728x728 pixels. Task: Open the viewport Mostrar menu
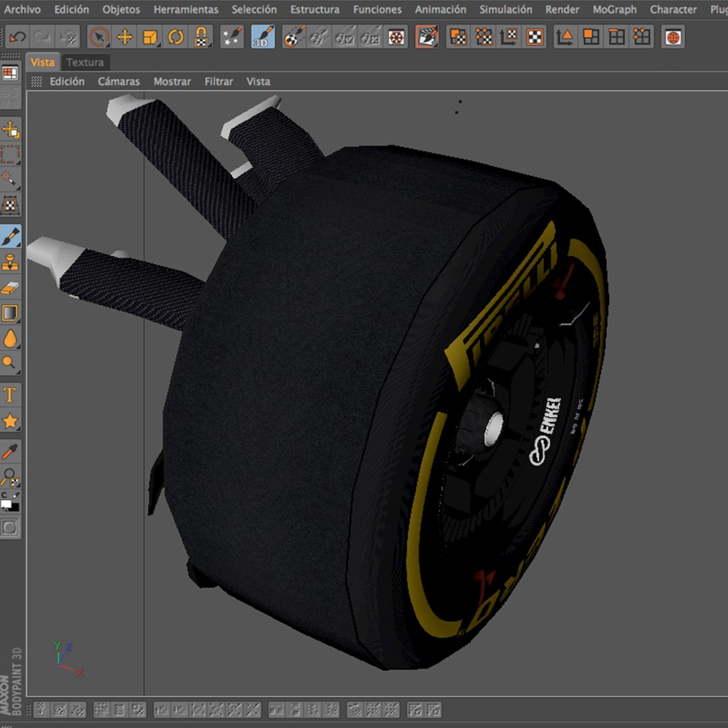click(x=173, y=82)
